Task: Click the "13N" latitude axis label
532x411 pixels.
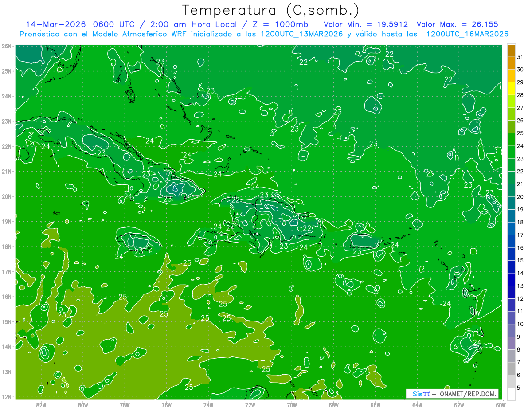Action: pos(6,372)
